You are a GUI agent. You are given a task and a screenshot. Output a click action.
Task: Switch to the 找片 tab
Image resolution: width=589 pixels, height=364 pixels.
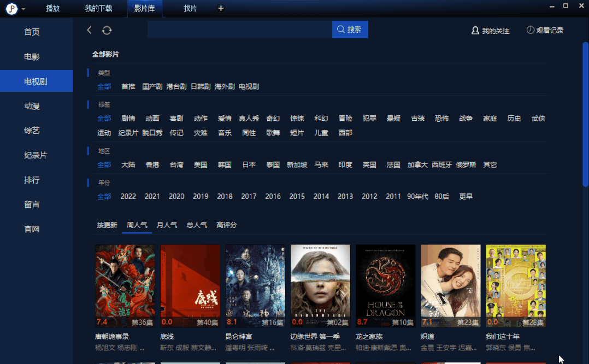(x=190, y=8)
